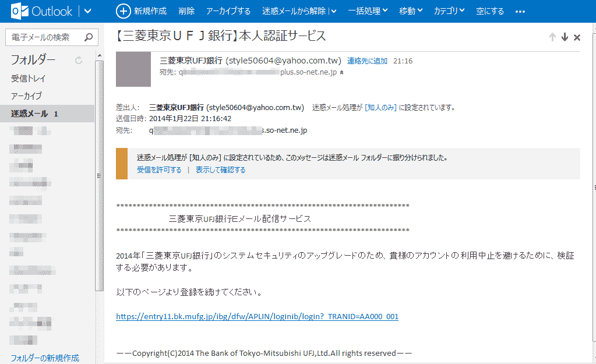
Task: Click the search magnifier icon
Action: pos(88,37)
